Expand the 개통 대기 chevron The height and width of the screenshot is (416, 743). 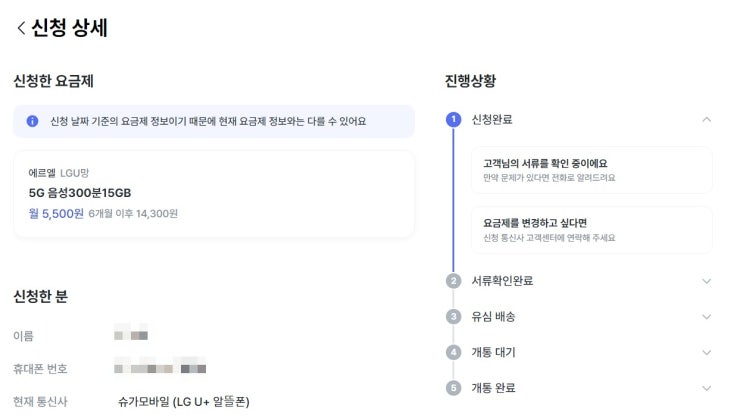[x=706, y=352]
